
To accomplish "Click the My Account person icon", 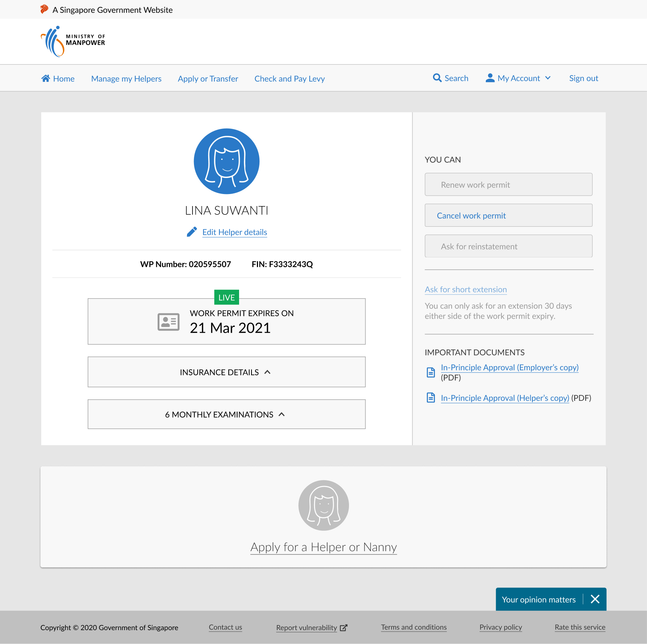I will tap(490, 78).
